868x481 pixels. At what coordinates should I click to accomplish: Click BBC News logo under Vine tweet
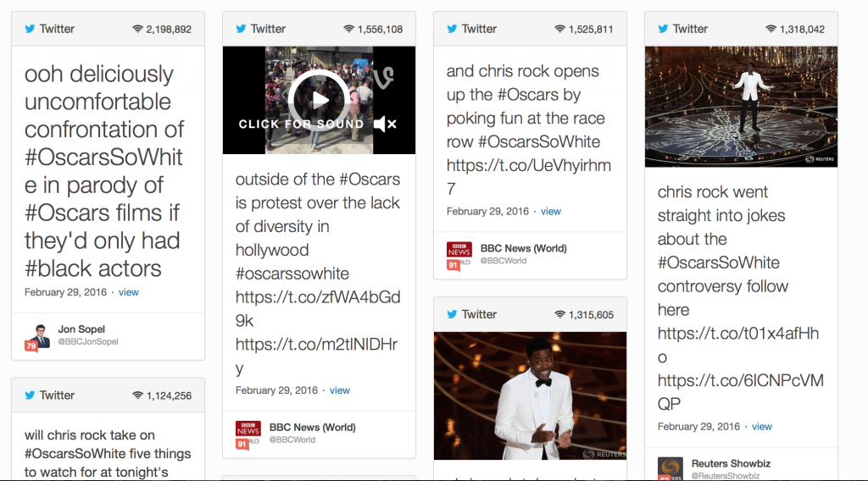click(x=248, y=429)
